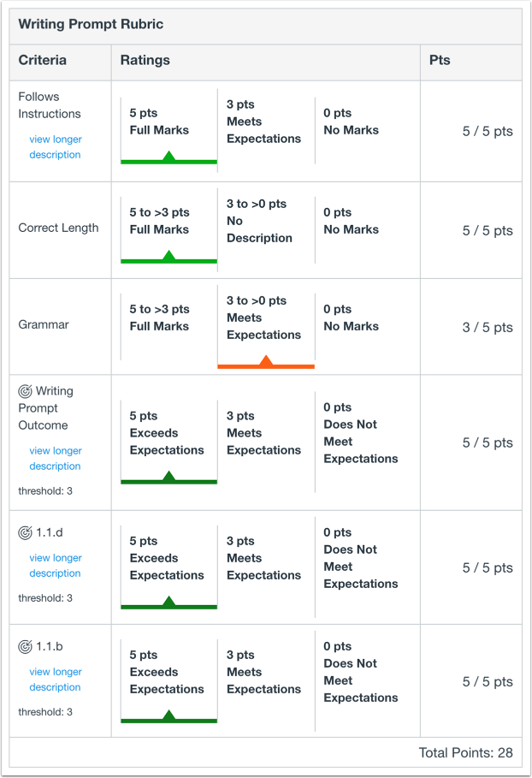Click the green selected-rating bar for Correct Length
This screenshot has height=778, width=532.
[168, 259]
